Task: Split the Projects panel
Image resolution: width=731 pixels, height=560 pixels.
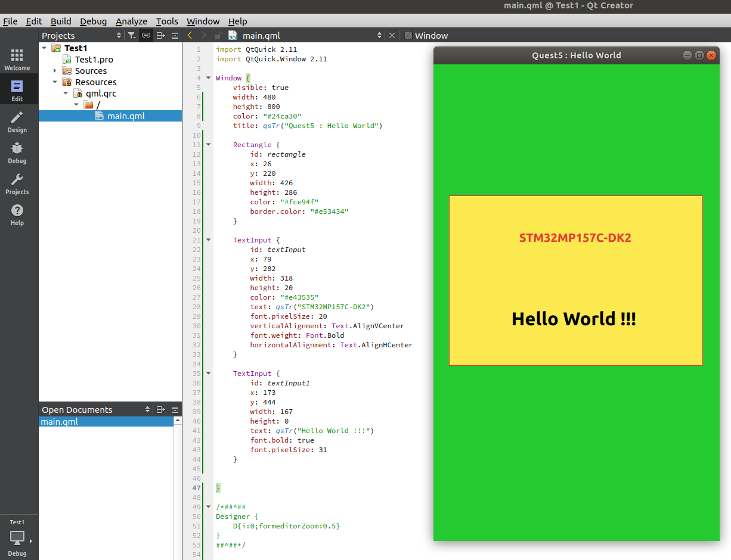Action: click(160, 36)
